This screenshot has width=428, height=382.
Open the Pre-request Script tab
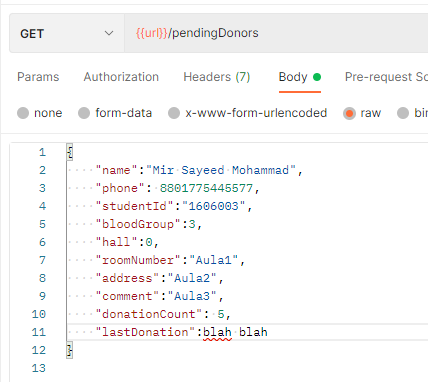386,77
